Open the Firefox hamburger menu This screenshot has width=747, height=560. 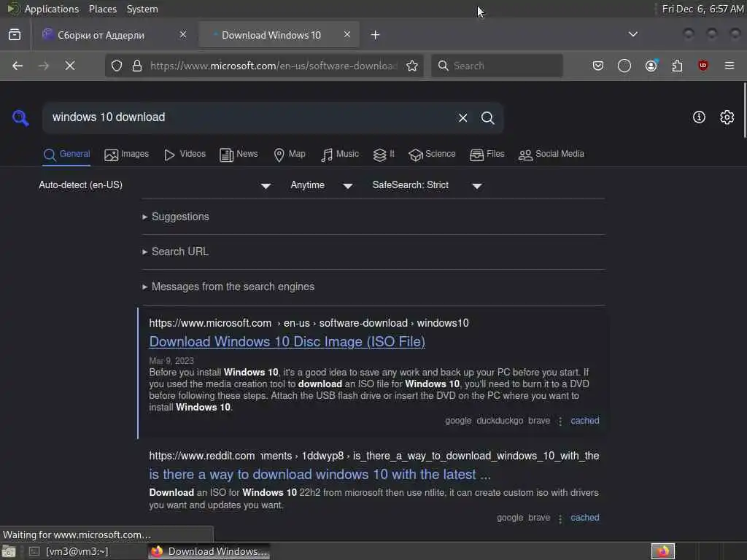pyautogui.click(x=729, y=66)
